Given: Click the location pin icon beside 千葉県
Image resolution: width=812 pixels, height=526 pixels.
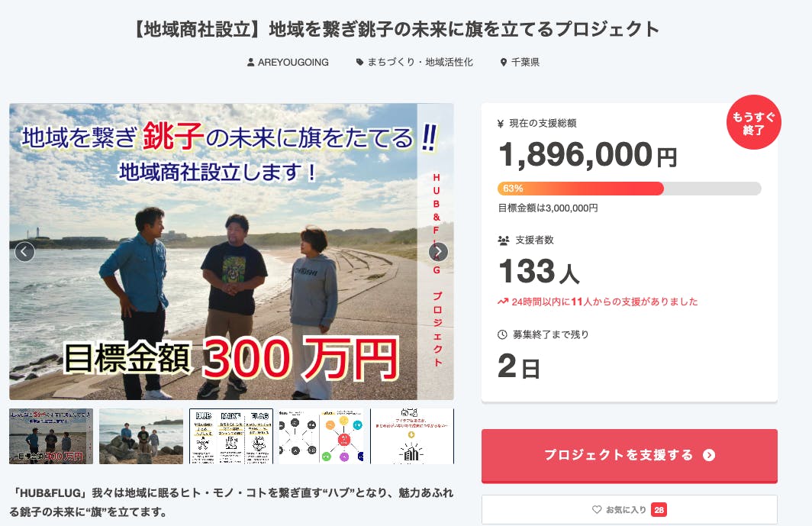Looking at the screenshot, I should click(504, 63).
